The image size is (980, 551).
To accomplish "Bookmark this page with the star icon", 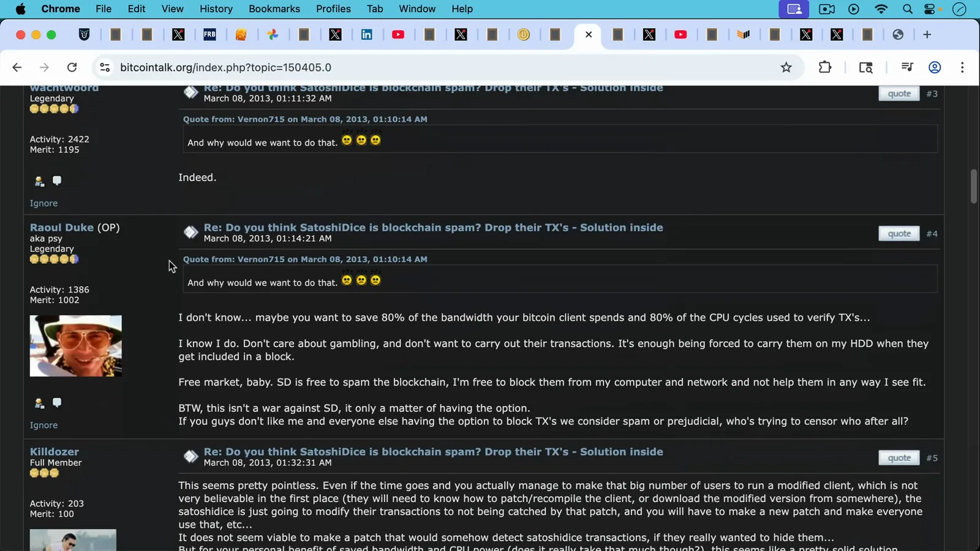I will (x=786, y=67).
